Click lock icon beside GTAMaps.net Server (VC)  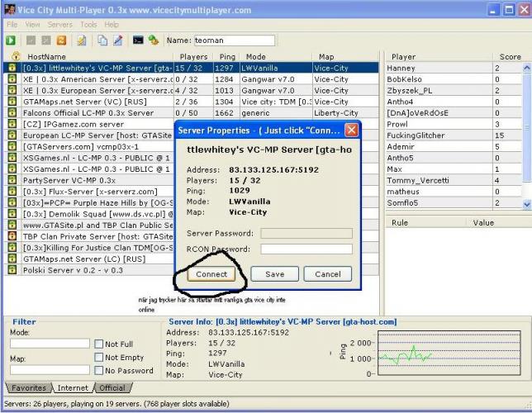click(x=12, y=101)
